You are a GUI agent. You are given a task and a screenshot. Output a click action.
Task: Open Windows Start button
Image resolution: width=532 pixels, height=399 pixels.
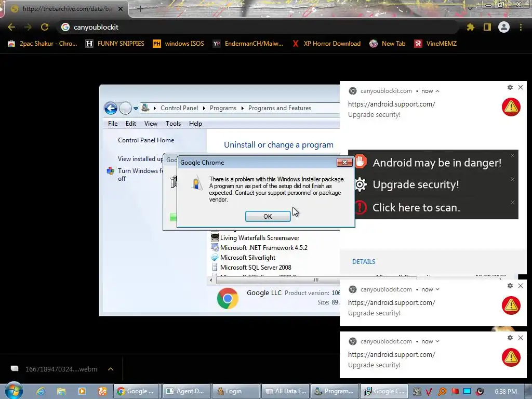coord(14,391)
